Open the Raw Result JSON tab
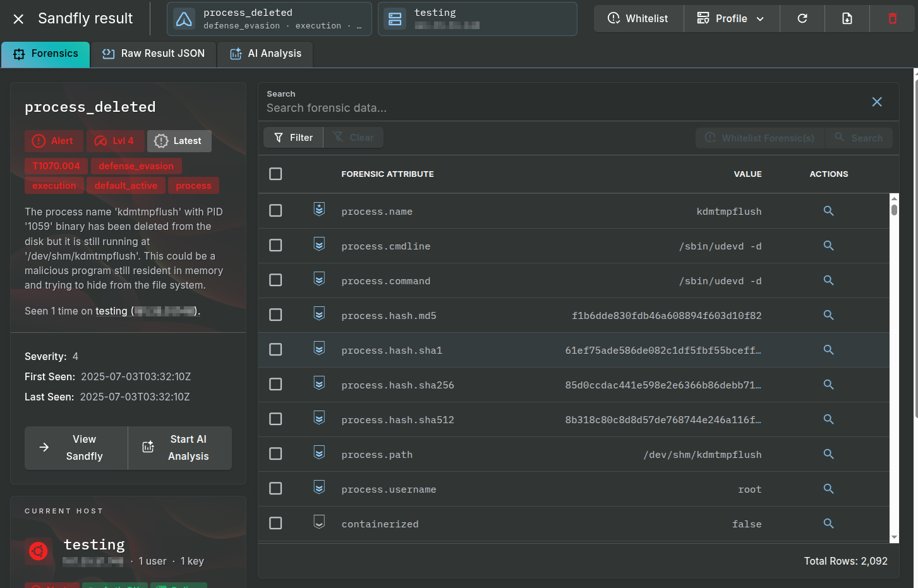918x588 pixels. (x=154, y=54)
